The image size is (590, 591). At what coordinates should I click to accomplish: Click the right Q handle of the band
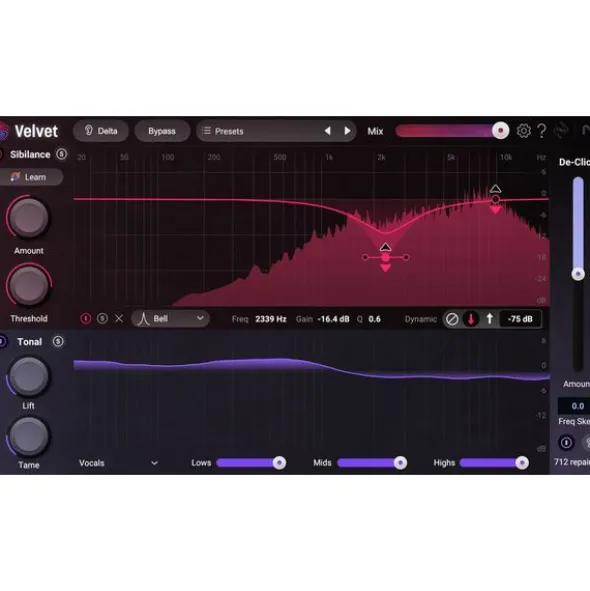click(406, 257)
